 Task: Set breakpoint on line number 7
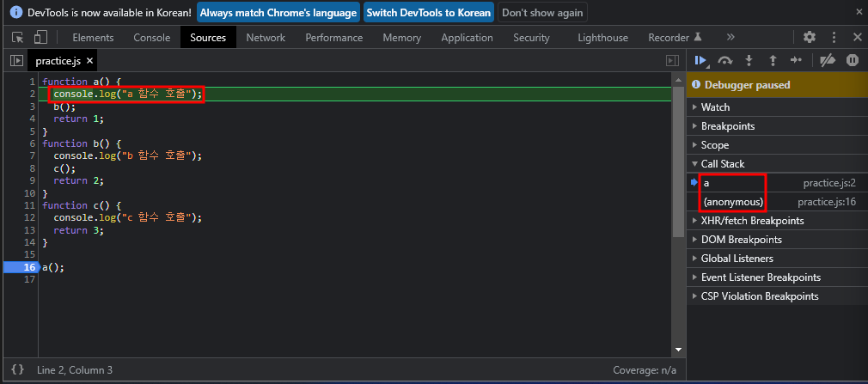(x=32, y=155)
